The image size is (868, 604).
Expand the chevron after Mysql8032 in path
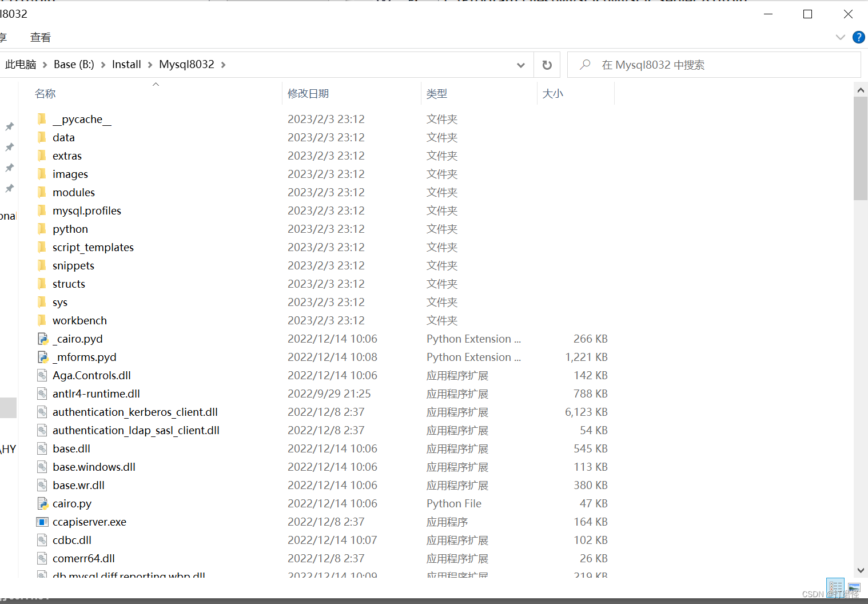click(223, 65)
